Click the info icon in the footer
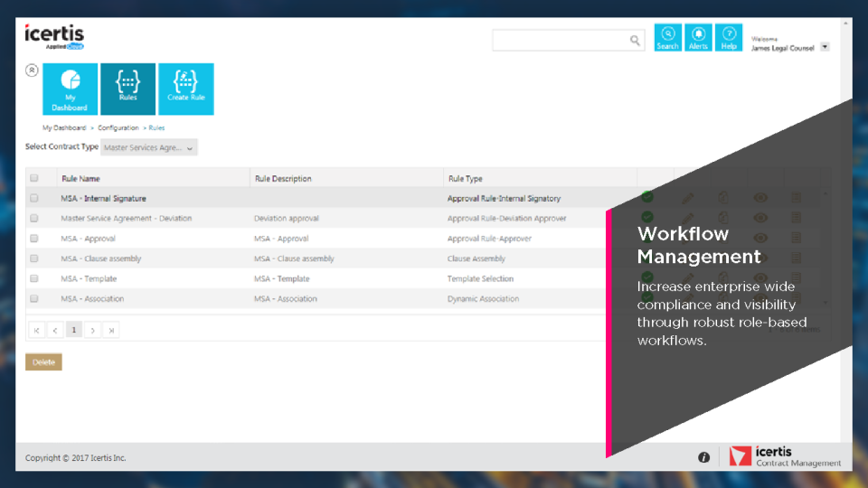This screenshot has width=868, height=488. (703, 458)
